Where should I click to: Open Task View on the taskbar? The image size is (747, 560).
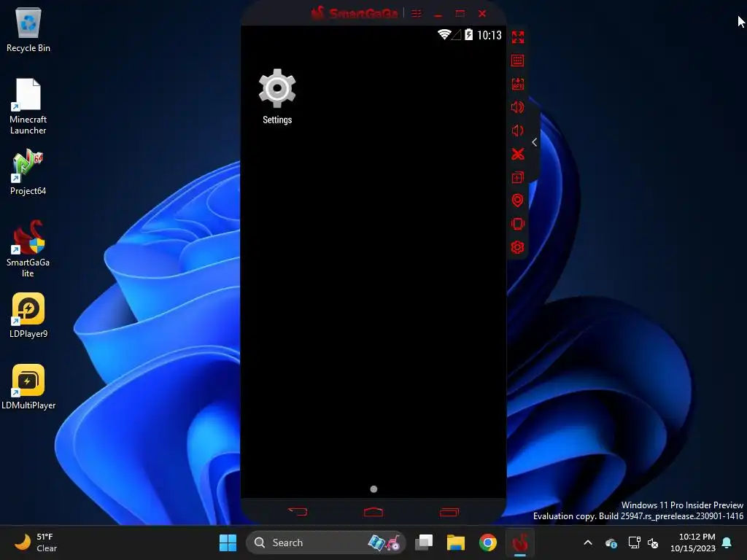point(424,542)
